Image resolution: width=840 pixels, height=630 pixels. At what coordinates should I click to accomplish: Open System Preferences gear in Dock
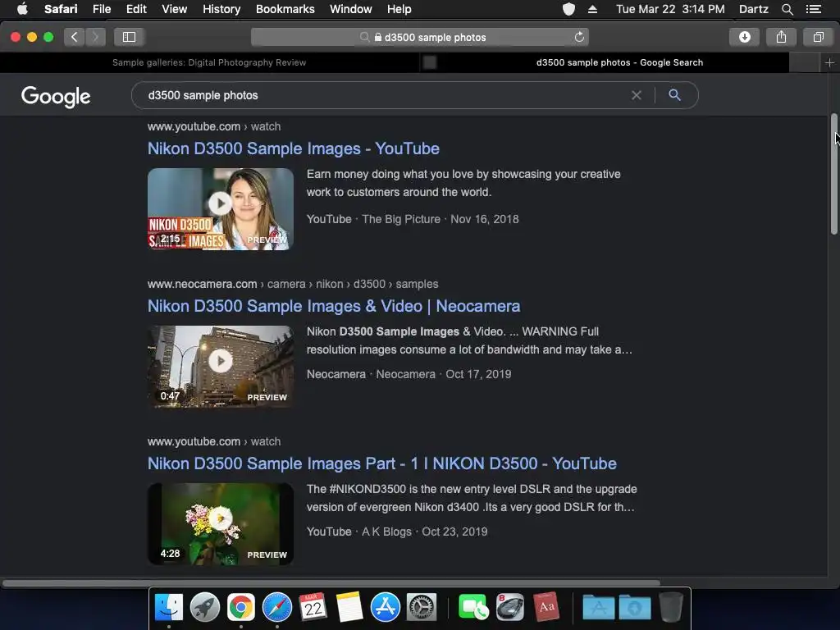pyautogui.click(x=422, y=608)
